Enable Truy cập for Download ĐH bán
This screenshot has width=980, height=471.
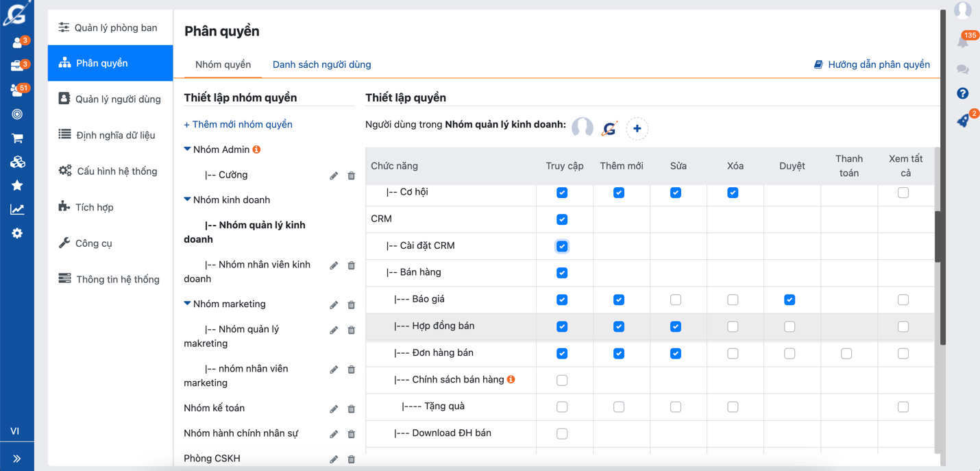(x=562, y=433)
